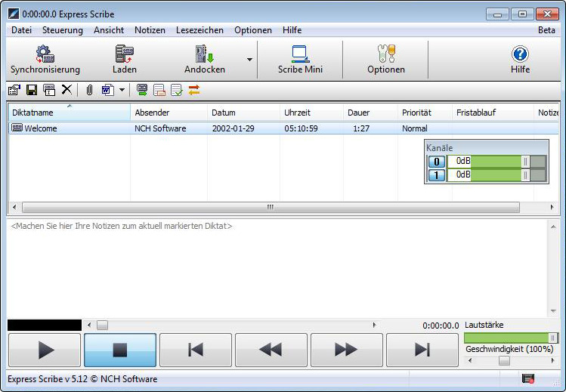Toggle channel 0 button in Kanäle

437,162
